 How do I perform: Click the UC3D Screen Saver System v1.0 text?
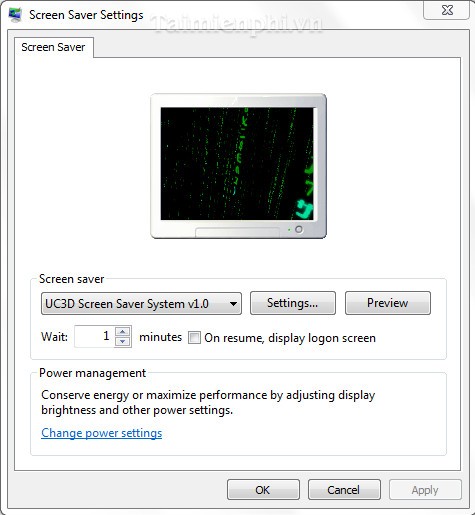click(127, 304)
